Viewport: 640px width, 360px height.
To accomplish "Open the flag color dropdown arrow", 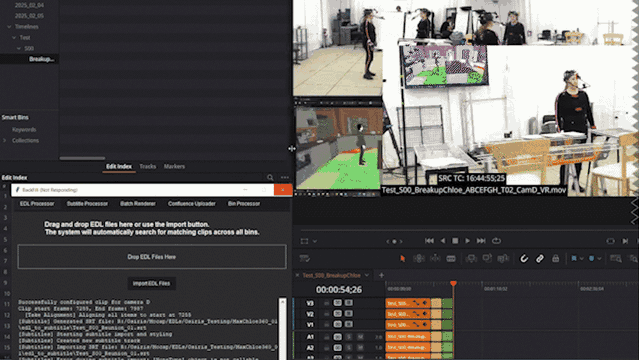I will (581, 259).
